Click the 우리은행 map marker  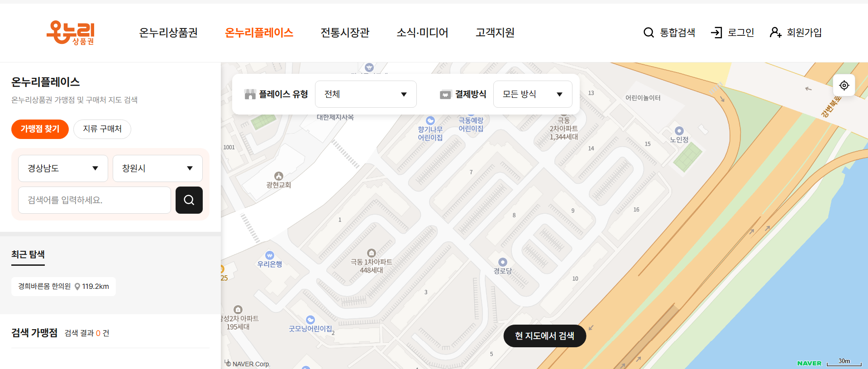270,255
